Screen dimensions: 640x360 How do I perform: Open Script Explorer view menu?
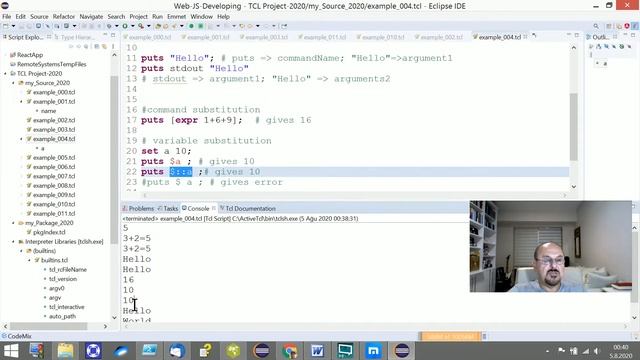pyautogui.click(x=113, y=46)
